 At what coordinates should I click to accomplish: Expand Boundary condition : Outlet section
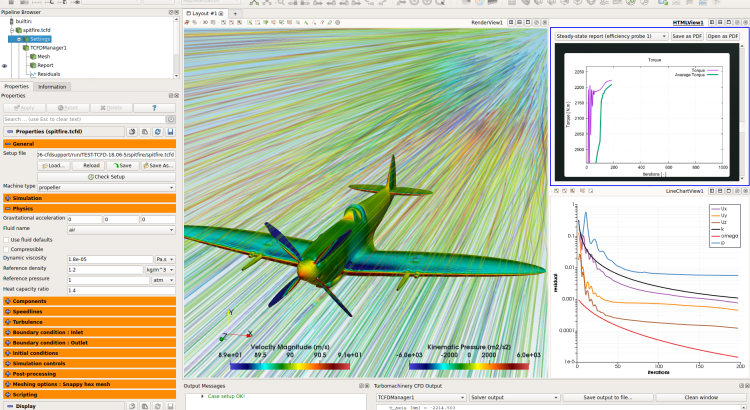point(89,343)
